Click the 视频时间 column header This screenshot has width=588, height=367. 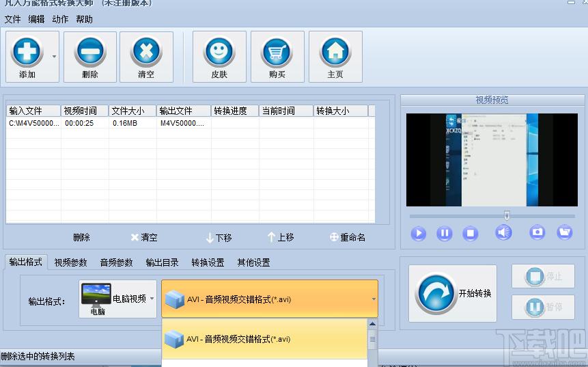click(85, 111)
